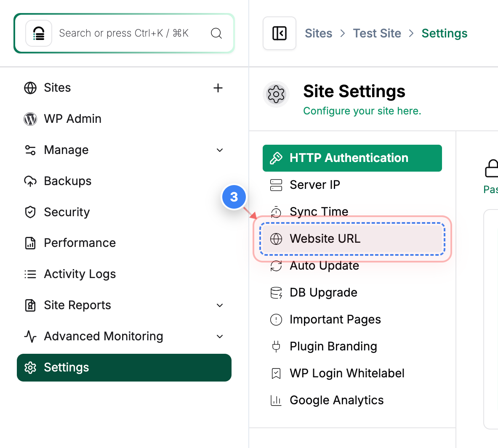Open Activity Logs via list icon
The width and height of the screenshot is (498, 448).
(x=30, y=274)
